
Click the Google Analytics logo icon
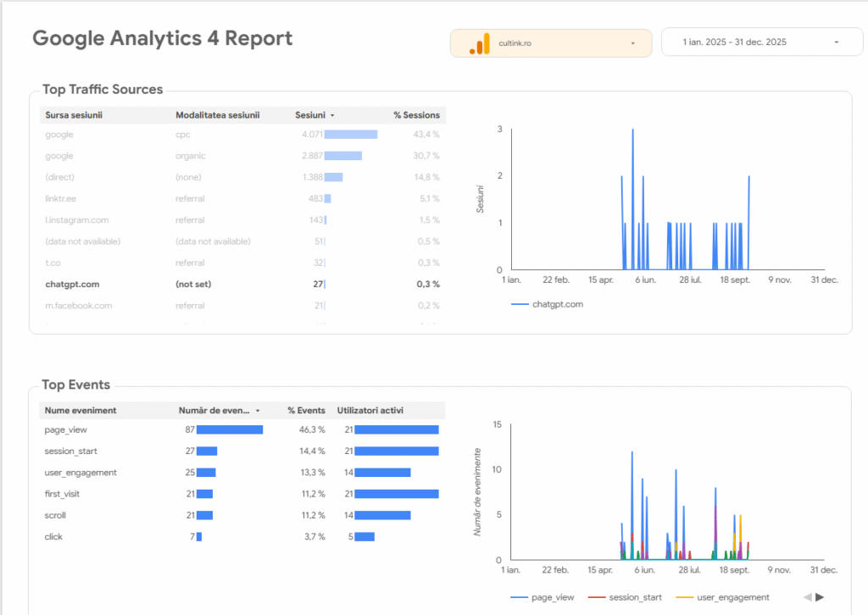pyautogui.click(x=480, y=42)
